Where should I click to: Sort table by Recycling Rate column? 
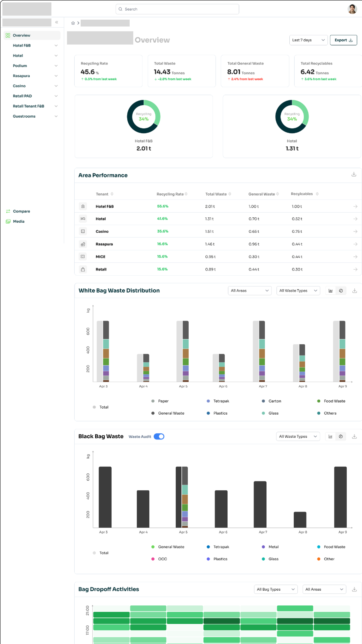click(x=186, y=194)
